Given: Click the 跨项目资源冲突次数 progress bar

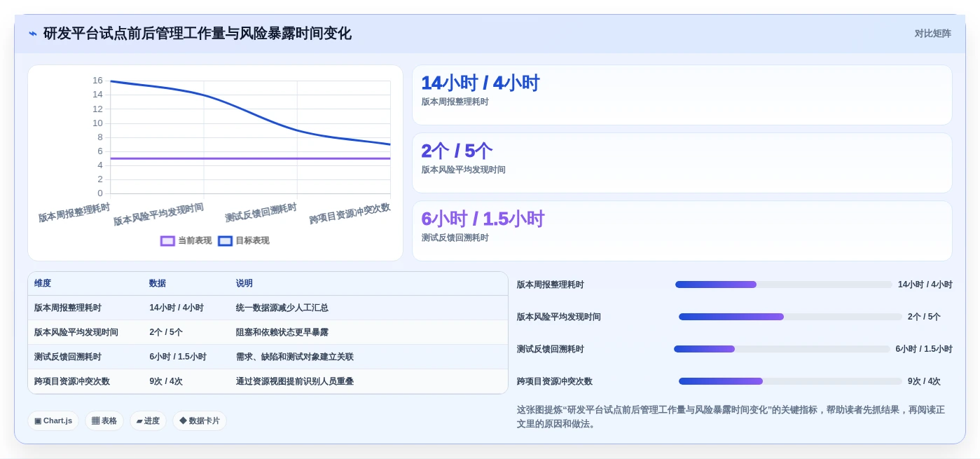Looking at the screenshot, I should pyautogui.click(x=790, y=381).
